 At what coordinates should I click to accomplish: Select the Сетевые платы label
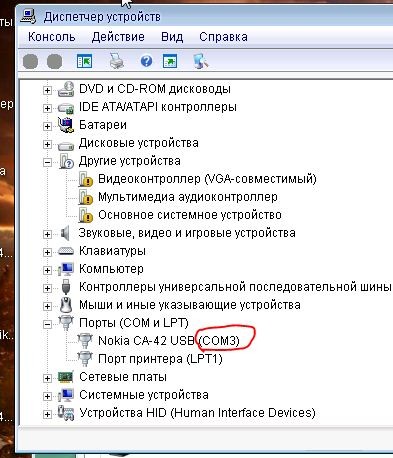point(123,377)
